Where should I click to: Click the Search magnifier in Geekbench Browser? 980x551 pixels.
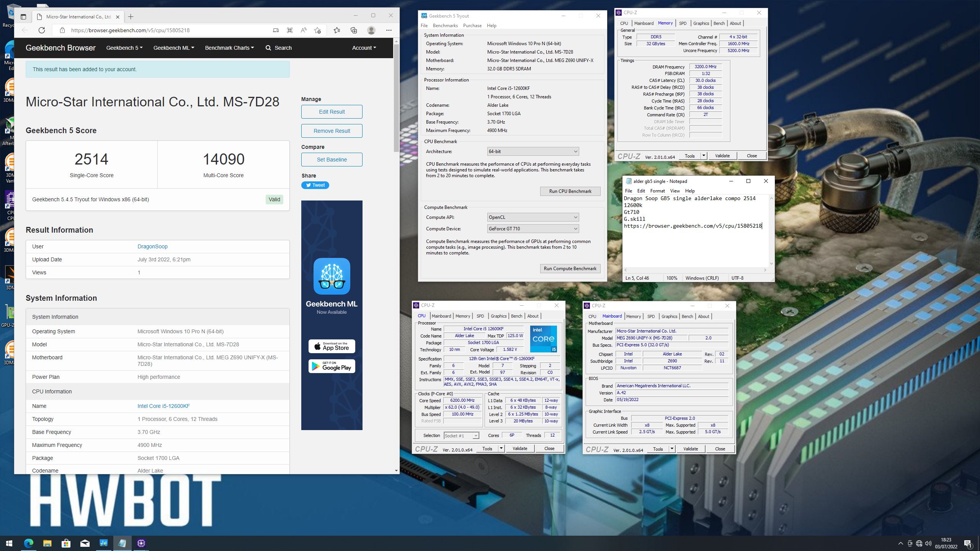pyautogui.click(x=268, y=48)
